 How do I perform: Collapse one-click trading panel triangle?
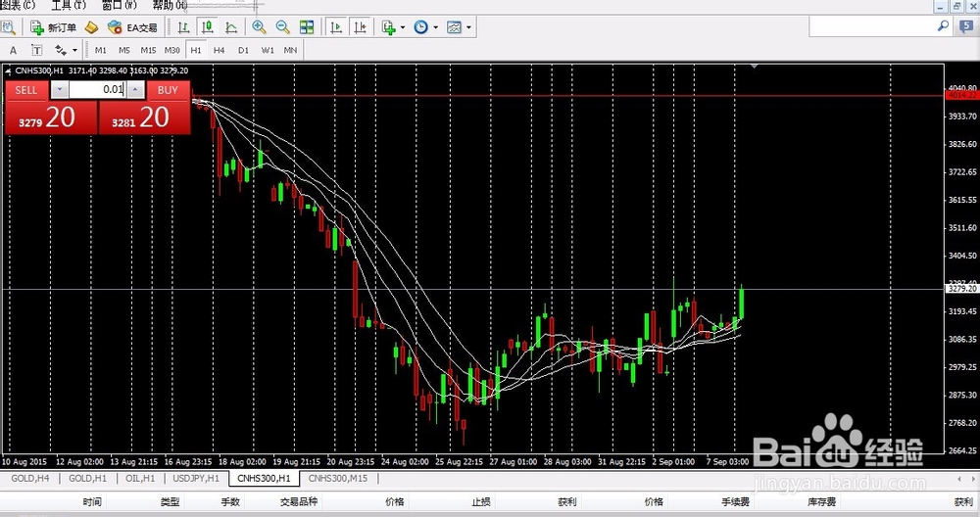point(8,71)
